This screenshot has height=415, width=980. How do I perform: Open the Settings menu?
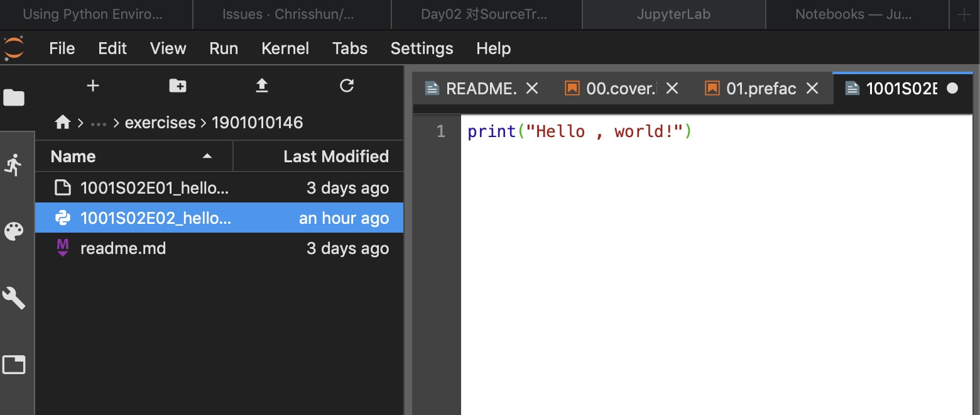422,48
